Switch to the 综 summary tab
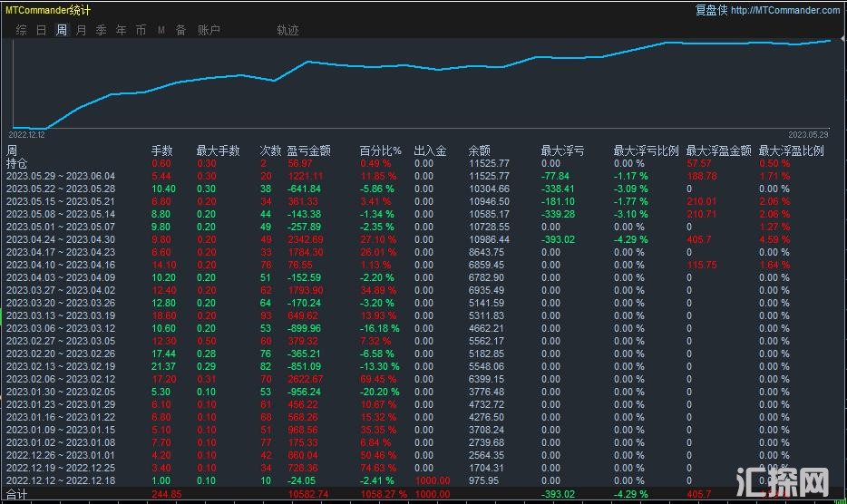 click(21, 30)
